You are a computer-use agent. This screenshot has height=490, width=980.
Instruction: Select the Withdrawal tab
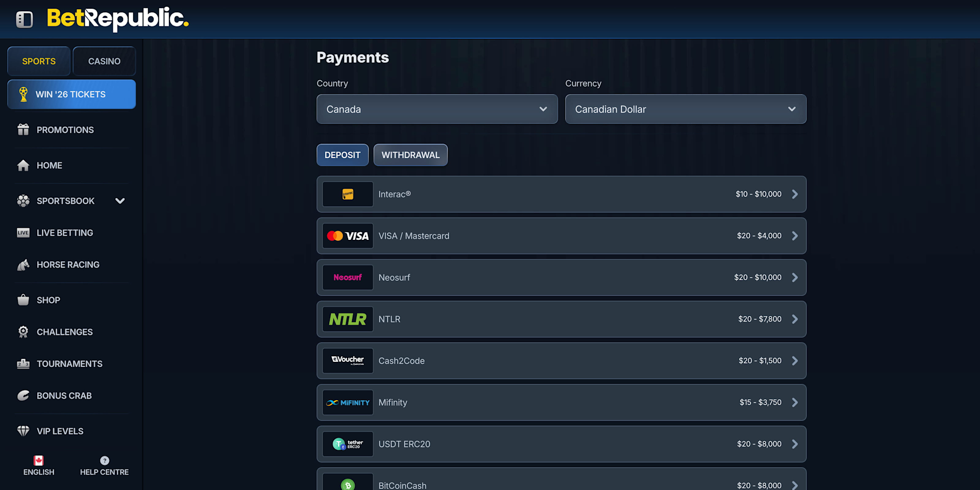pos(410,155)
